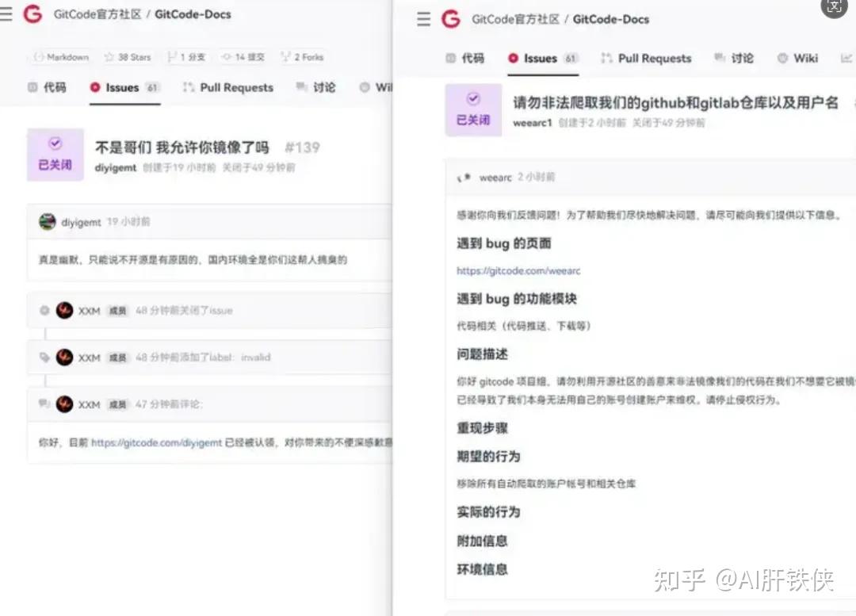Star the repository via 38 Stars
The width and height of the screenshot is (856, 616).
point(127,56)
